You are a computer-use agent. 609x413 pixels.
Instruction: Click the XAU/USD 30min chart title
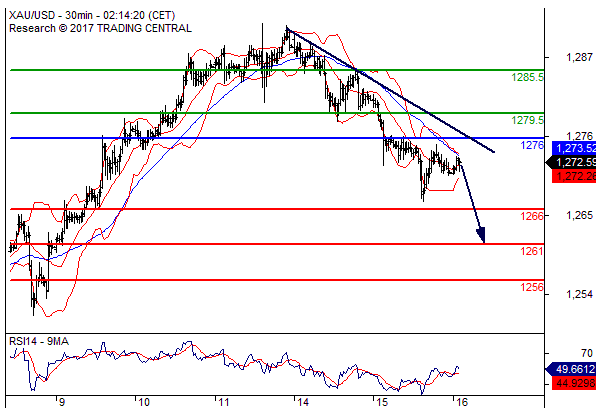point(92,15)
